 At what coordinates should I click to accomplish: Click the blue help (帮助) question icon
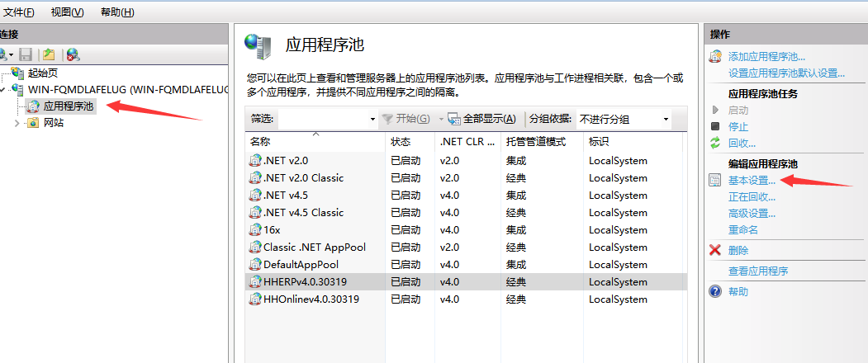(x=715, y=291)
